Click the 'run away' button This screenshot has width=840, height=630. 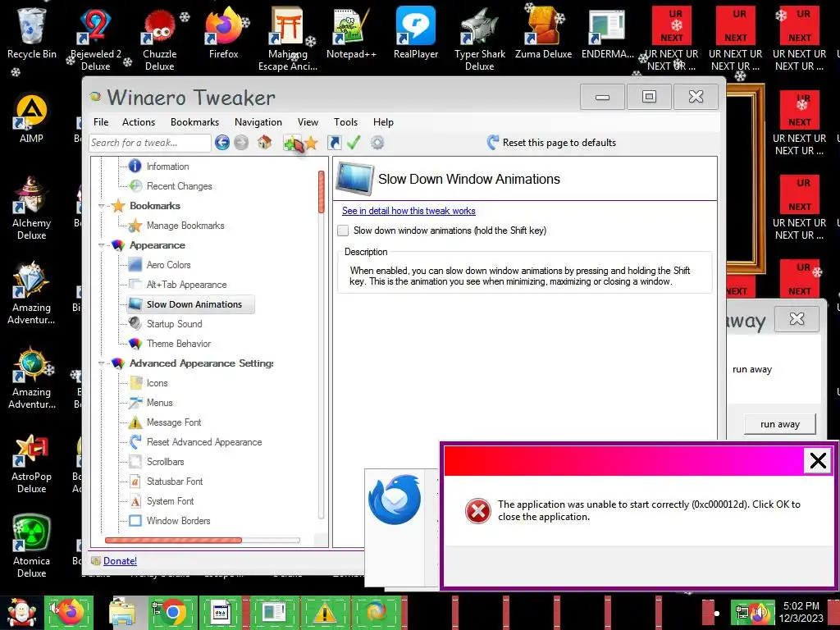779,424
